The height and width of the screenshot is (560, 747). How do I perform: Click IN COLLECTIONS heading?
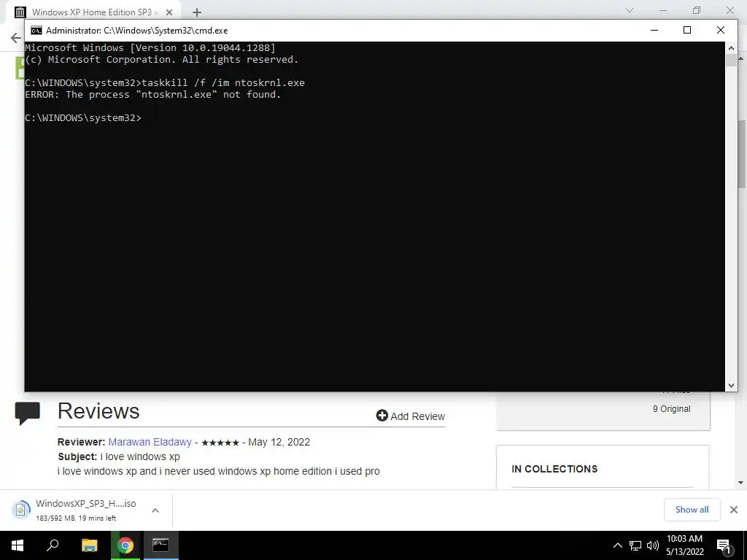tap(554, 469)
